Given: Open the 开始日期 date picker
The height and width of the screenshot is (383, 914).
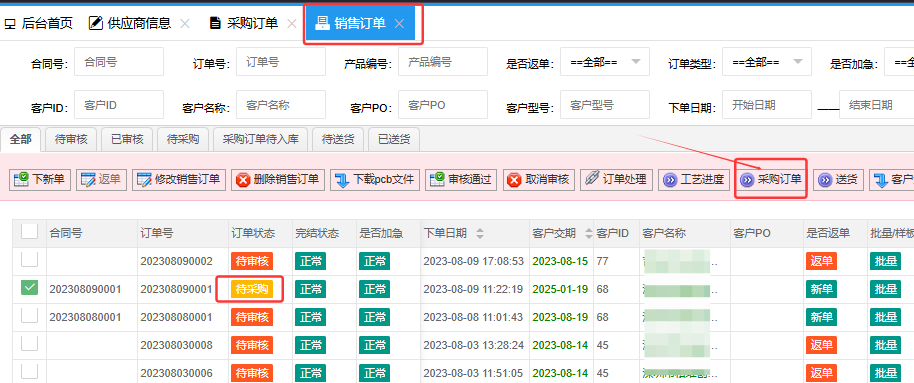Looking at the screenshot, I should coord(767,105).
